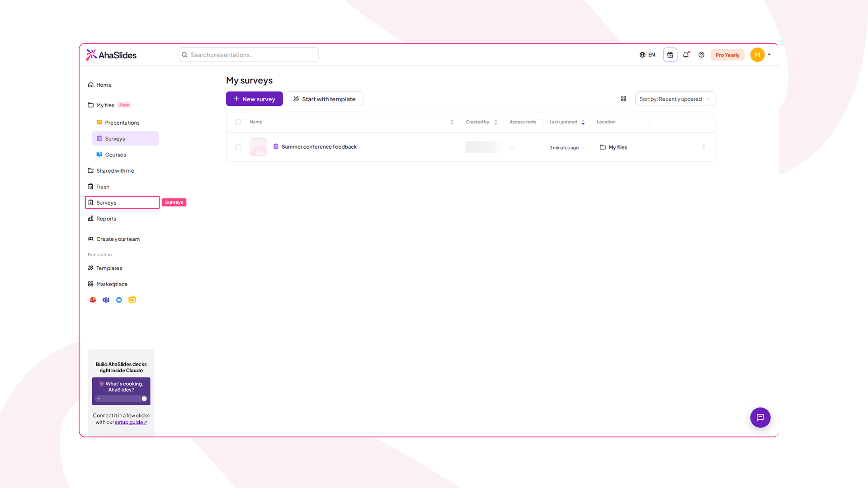Open the Sort by Recently updated dropdown

675,99
